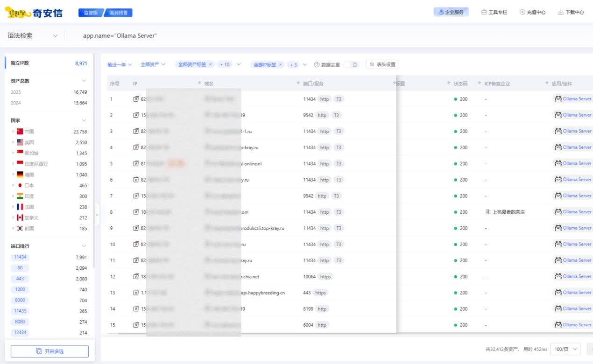The height and width of the screenshot is (364, 593).
Task: Remove the 全部IP标签 filter tag
Action: pyautogui.click(x=281, y=65)
